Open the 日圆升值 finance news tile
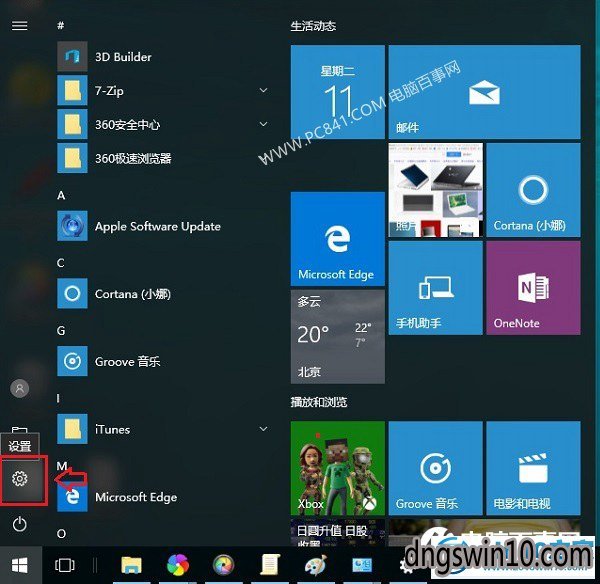Screen dimensions: 600x584 pos(338,533)
